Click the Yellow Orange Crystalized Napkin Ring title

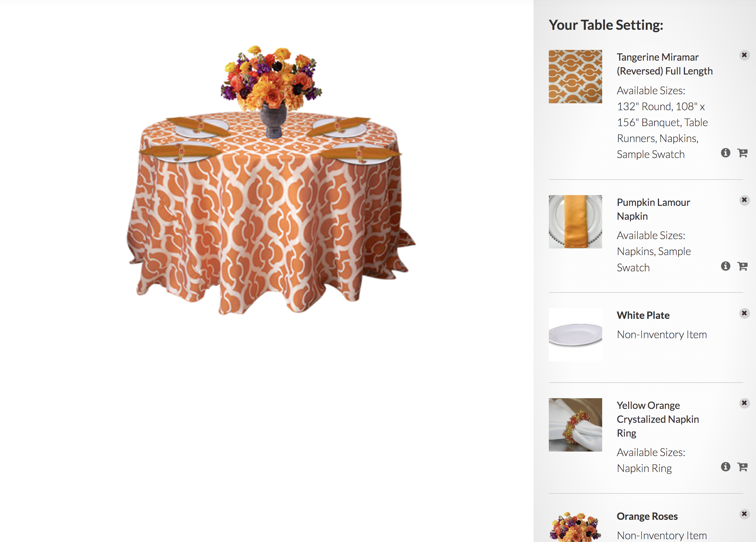tap(658, 419)
